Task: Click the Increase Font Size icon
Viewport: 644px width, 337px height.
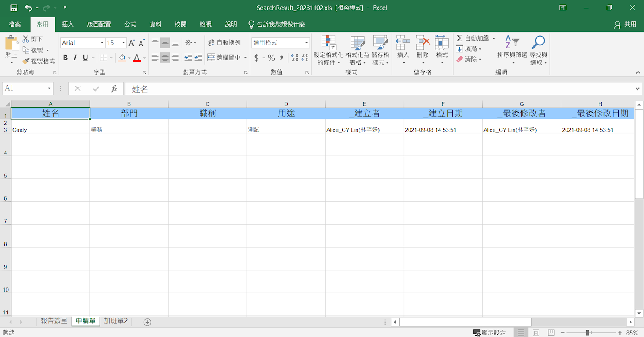Action: click(131, 43)
